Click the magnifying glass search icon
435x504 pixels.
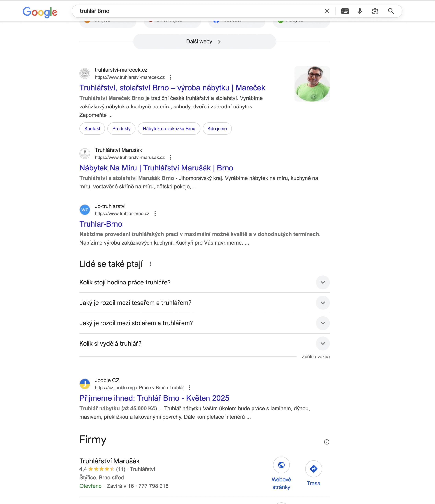pyautogui.click(x=391, y=11)
